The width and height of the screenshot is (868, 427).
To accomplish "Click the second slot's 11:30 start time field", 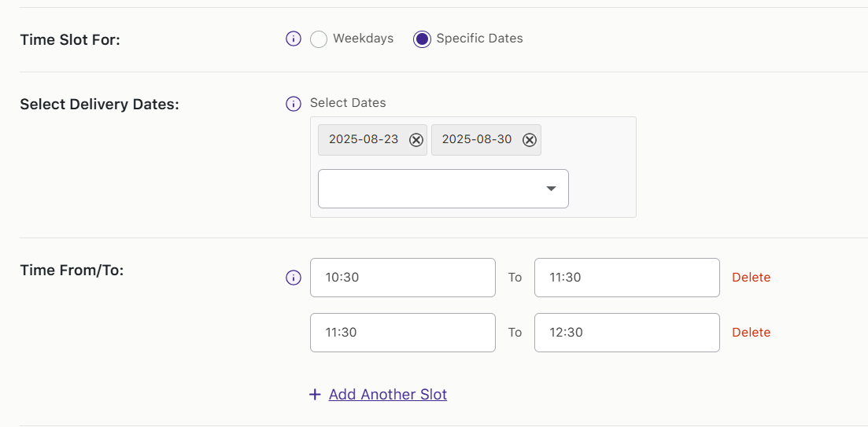I will point(403,333).
